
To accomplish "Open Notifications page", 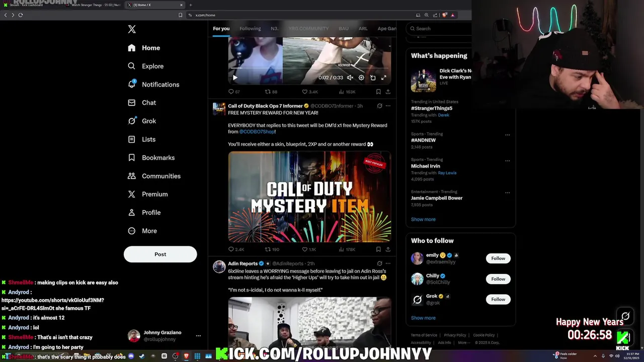I will coord(153,84).
